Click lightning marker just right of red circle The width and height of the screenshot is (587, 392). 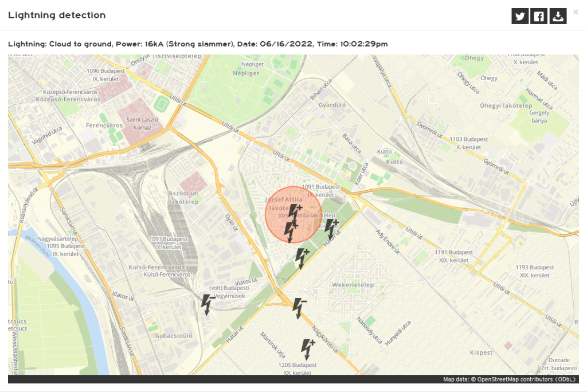click(x=331, y=228)
